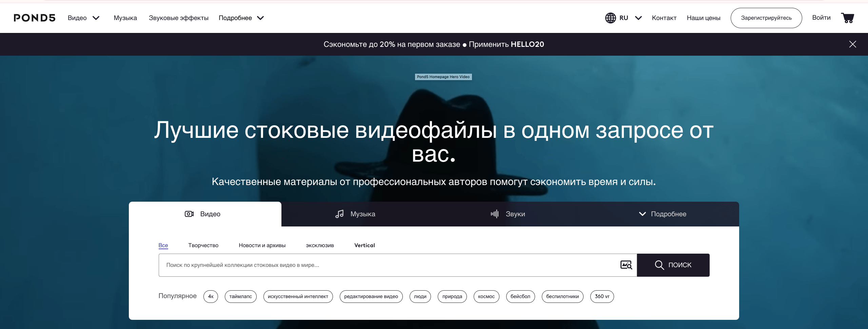The width and height of the screenshot is (868, 329).
Task: Click the люди popular tag
Action: pyautogui.click(x=420, y=296)
